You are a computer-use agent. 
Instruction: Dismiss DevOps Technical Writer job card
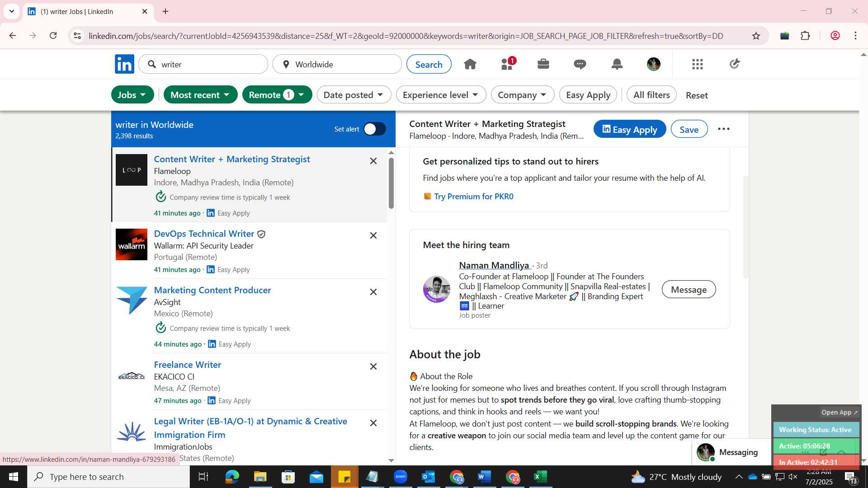coord(373,235)
